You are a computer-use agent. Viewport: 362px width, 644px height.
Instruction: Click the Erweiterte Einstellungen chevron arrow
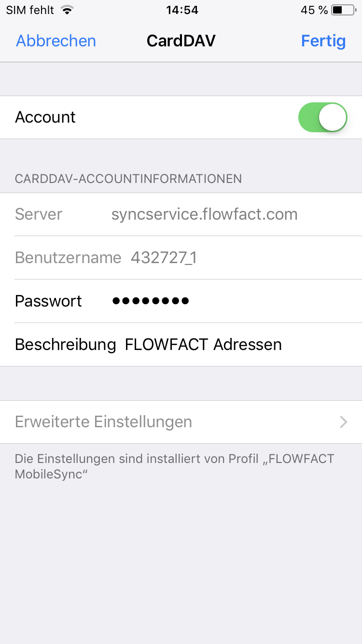tap(343, 422)
